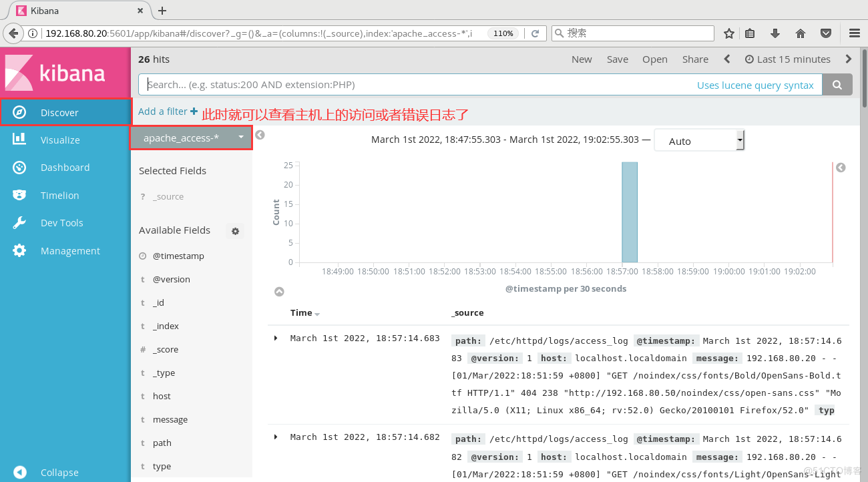Run search with magnifier button

(x=837, y=85)
